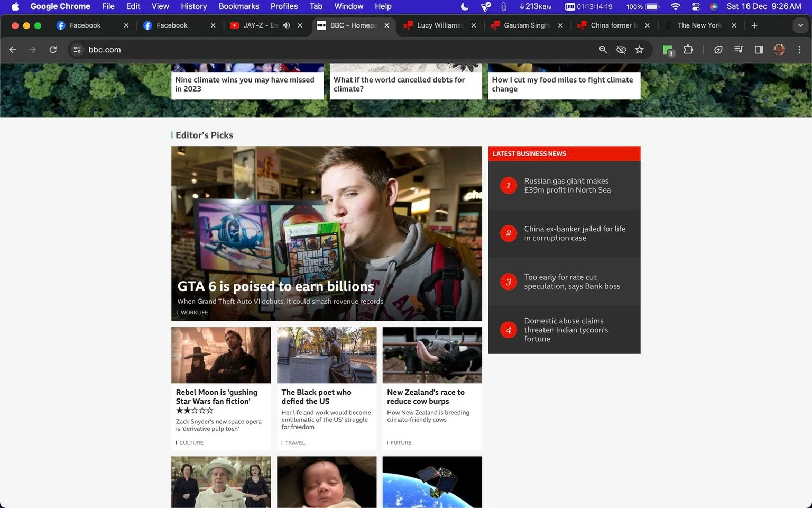
Task: Go back with the back arrow
Action: (13, 49)
